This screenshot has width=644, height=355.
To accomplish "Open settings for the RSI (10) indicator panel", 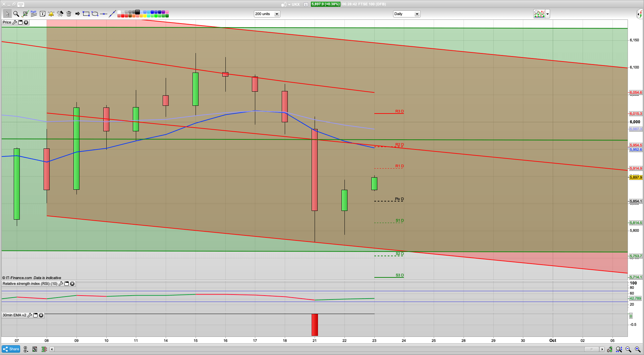I will (x=61, y=284).
